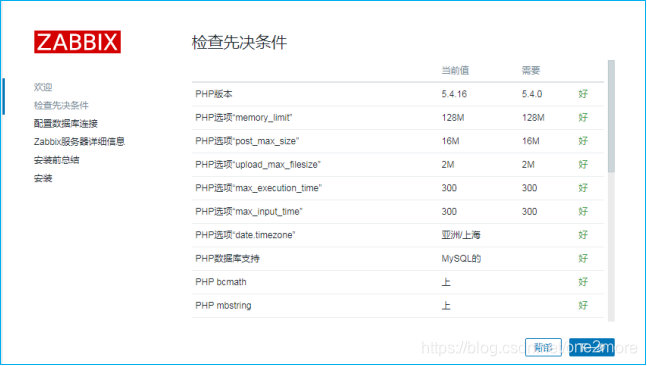Click the green 好 status in the PHP mbstring row

pyautogui.click(x=583, y=305)
